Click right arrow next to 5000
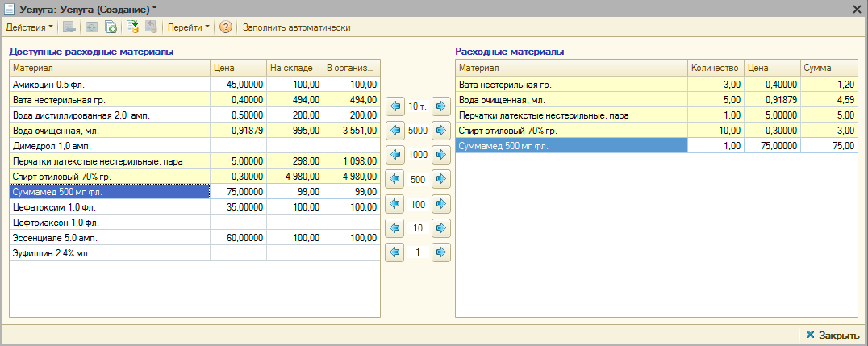The height and width of the screenshot is (346, 868). click(440, 130)
